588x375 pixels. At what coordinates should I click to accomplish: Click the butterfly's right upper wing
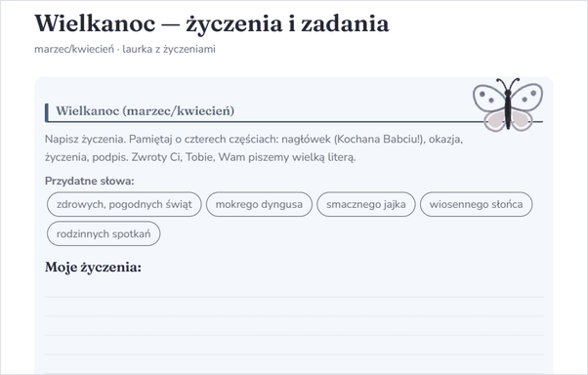click(x=526, y=97)
